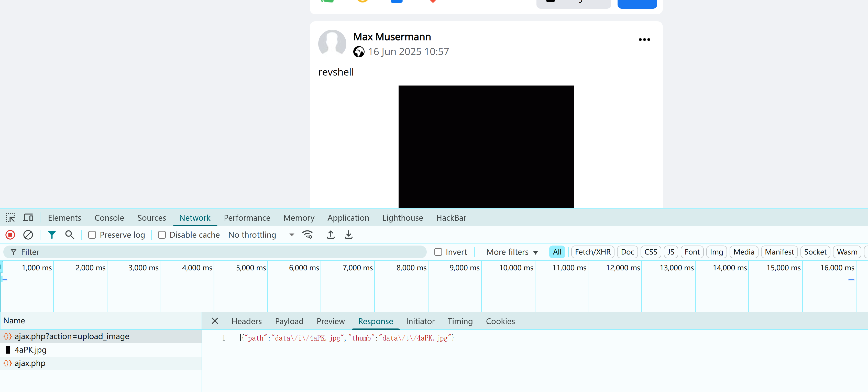
Task: Expand the More filters dropdown
Action: [x=512, y=252]
